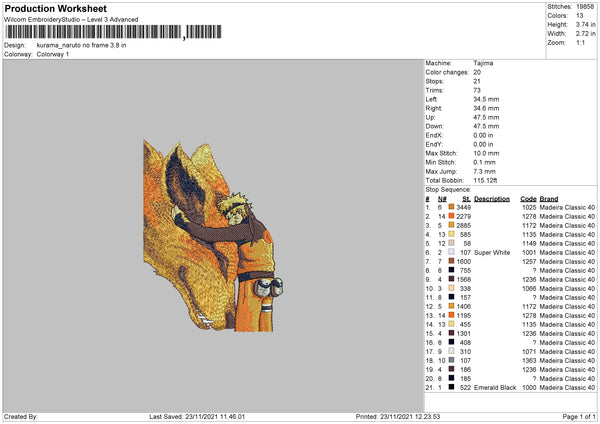Select the 'Colorway 1' value
600x424 pixels.
click(53, 54)
